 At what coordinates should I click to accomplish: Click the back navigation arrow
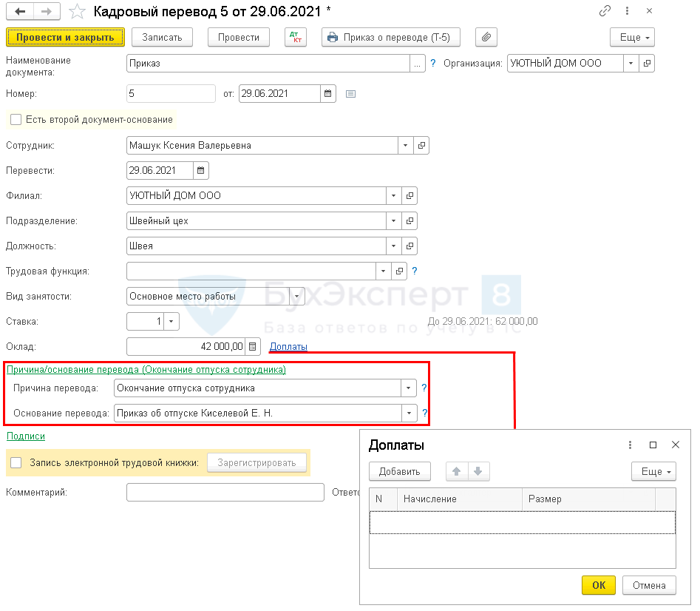coord(19,11)
